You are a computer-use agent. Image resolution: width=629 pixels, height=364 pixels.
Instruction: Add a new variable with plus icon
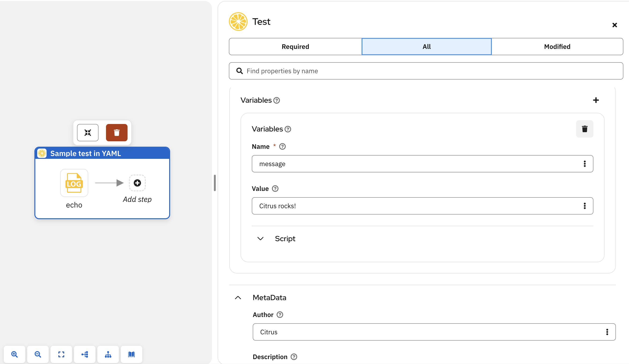pyautogui.click(x=596, y=100)
